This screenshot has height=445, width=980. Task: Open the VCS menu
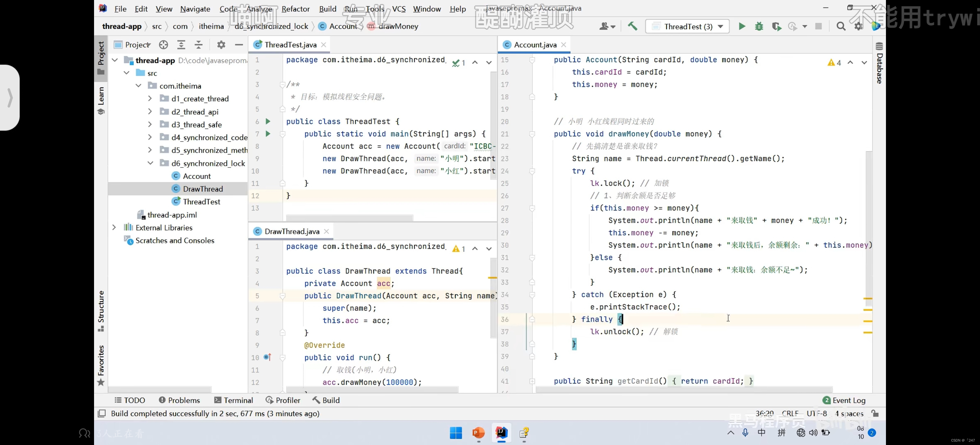pyautogui.click(x=399, y=9)
